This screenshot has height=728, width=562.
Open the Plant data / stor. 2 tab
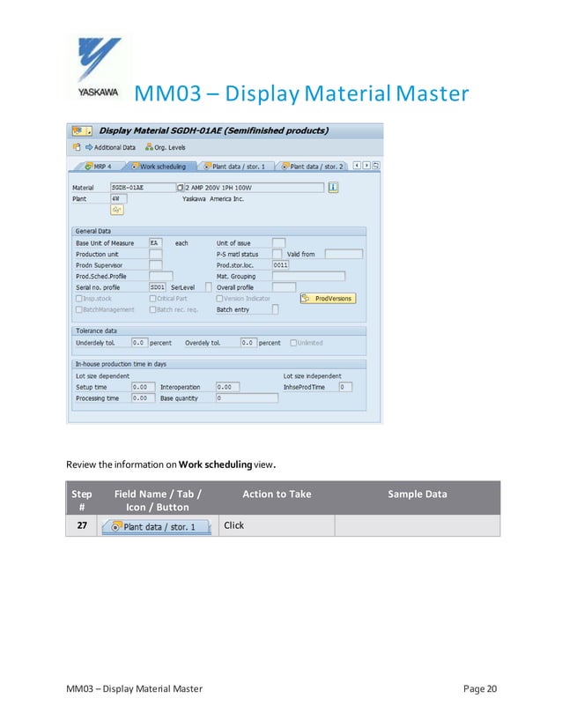(x=313, y=167)
